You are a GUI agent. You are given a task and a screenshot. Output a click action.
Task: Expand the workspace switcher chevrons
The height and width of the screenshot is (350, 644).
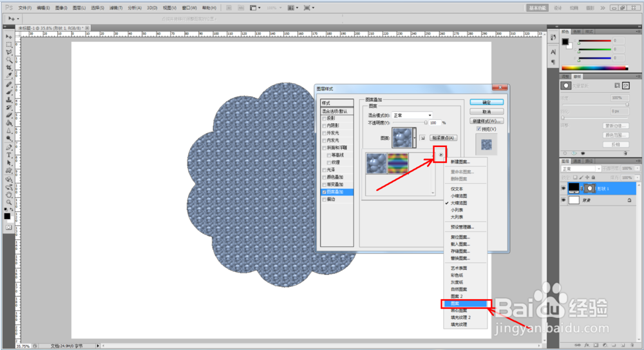point(603,8)
